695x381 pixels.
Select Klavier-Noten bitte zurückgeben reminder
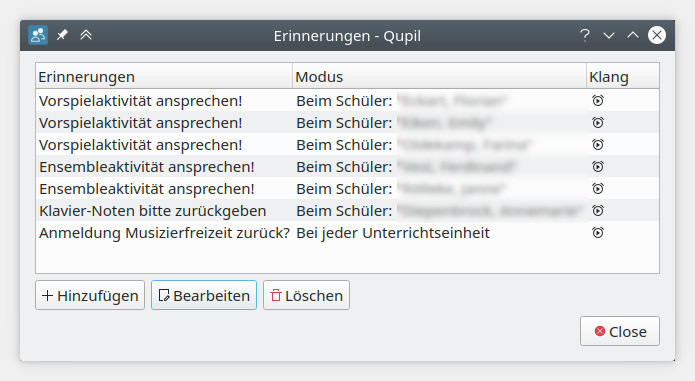click(x=152, y=211)
